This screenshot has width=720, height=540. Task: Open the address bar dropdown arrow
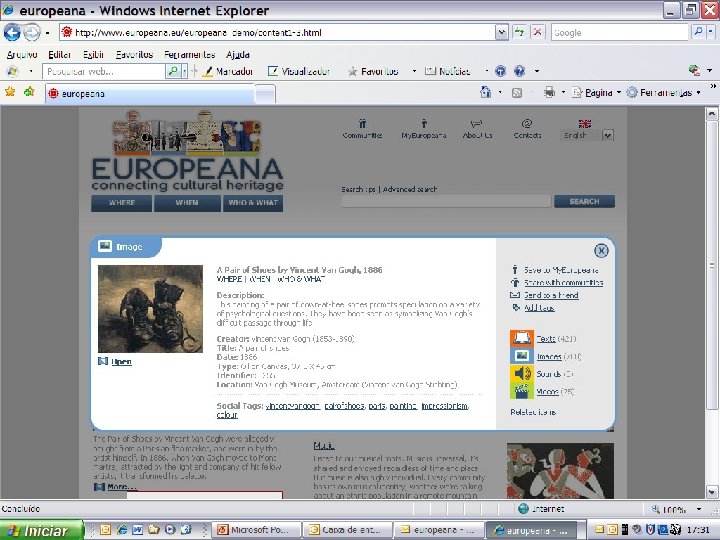[501, 32]
